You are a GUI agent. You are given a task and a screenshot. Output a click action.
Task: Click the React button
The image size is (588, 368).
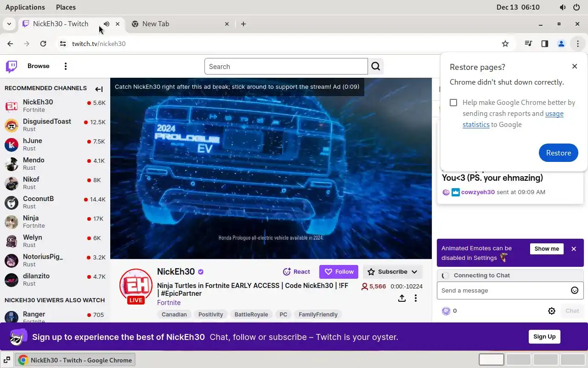click(296, 272)
